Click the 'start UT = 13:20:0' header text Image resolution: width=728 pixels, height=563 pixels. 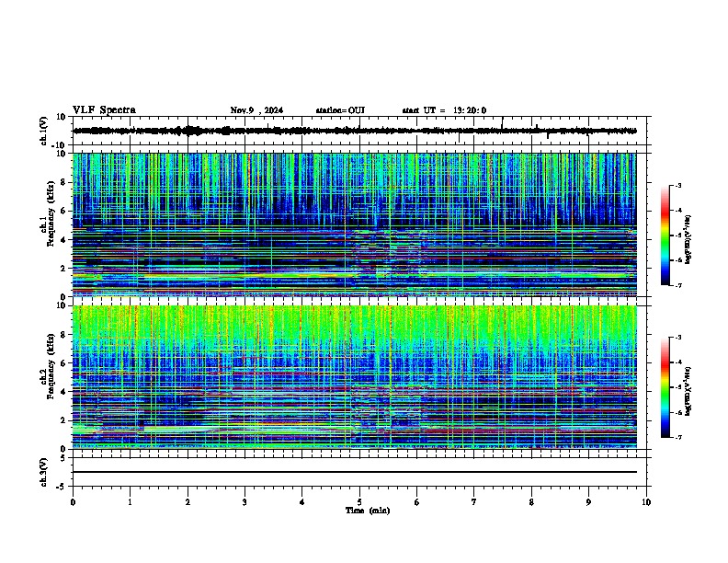click(444, 110)
